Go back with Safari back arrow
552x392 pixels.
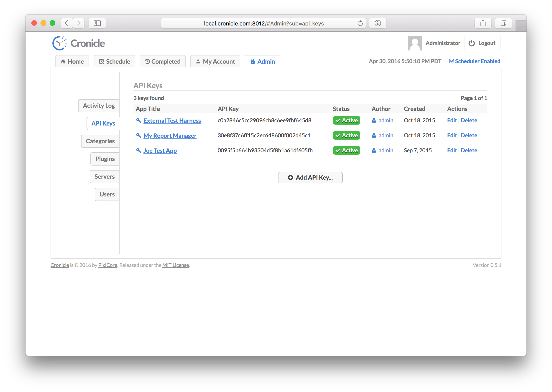[66, 23]
